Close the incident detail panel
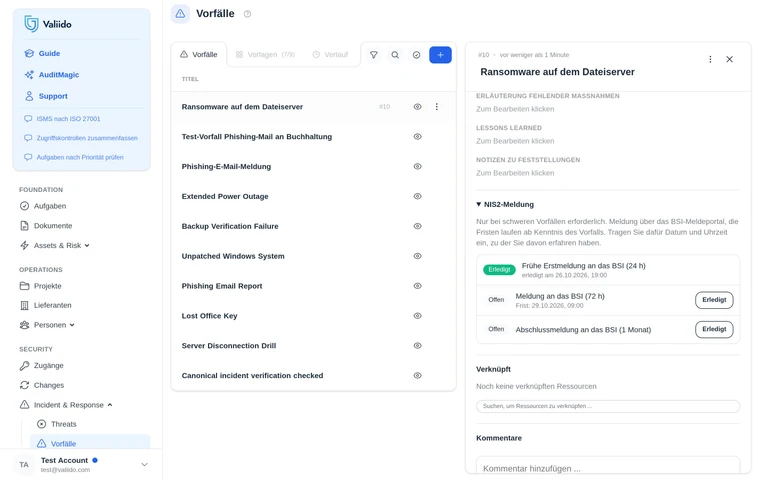Image resolution: width=768 pixels, height=480 pixels. (729, 59)
